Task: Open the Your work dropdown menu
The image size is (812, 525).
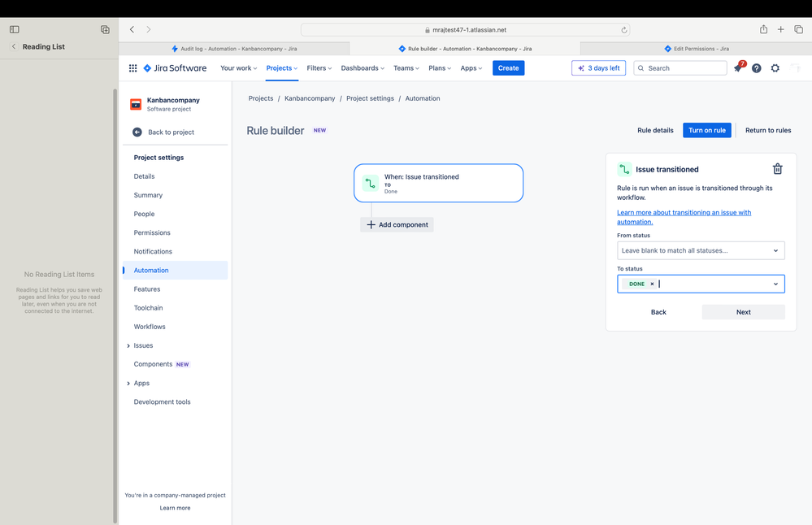Action: [x=239, y=67]
